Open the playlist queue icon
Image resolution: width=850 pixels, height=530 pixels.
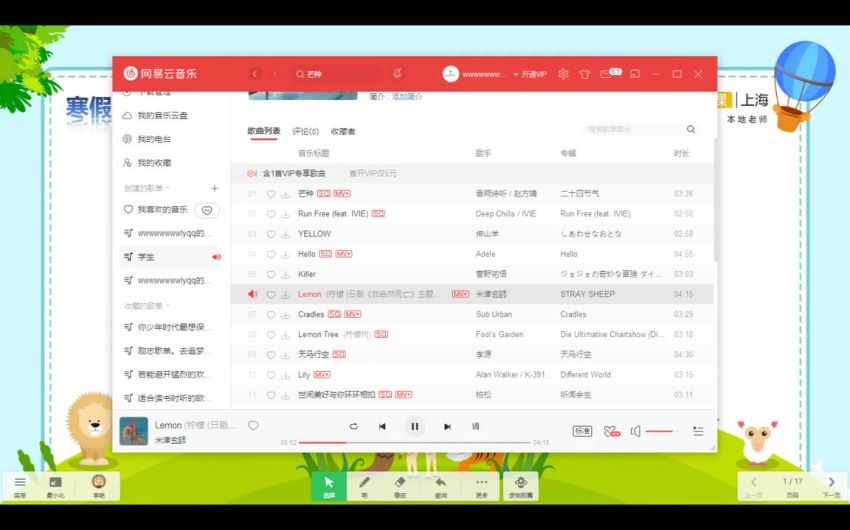click(698, 431)
